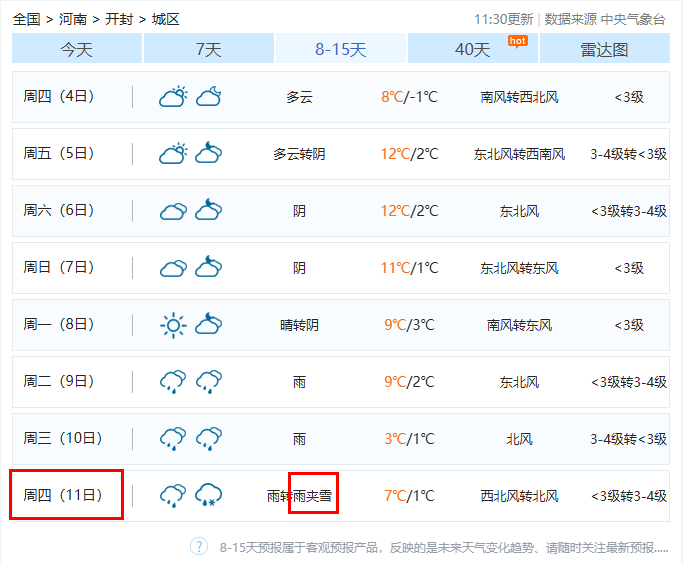Go to 开封 in the breadcrumb
Viewport: 683px width, 564px height.
[x=119, y=20]
